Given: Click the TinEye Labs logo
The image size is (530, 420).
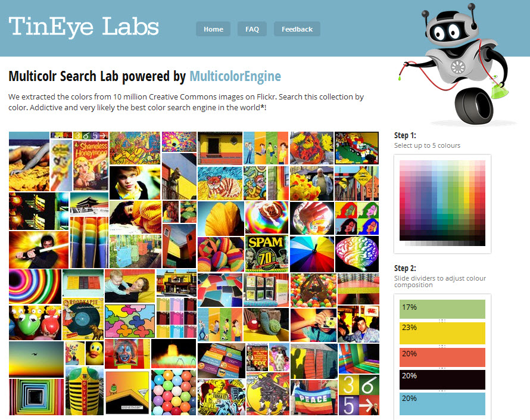Looking at the screenshot, I should pos(83,26).
